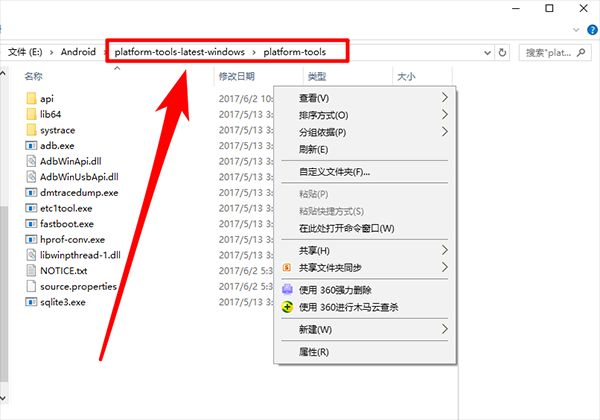The width and height of the screenshot is (600, 420).
Task: Select the api folder icon
Action: (x=32, y=98)
